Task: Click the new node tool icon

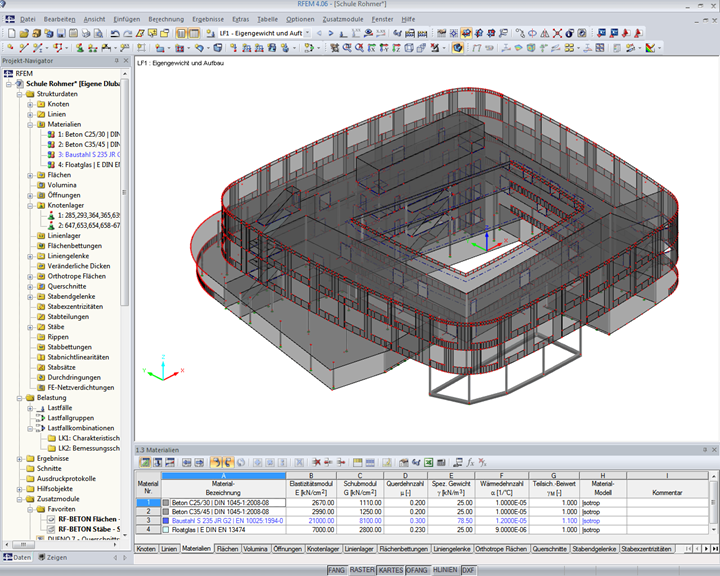Action: 11,48
